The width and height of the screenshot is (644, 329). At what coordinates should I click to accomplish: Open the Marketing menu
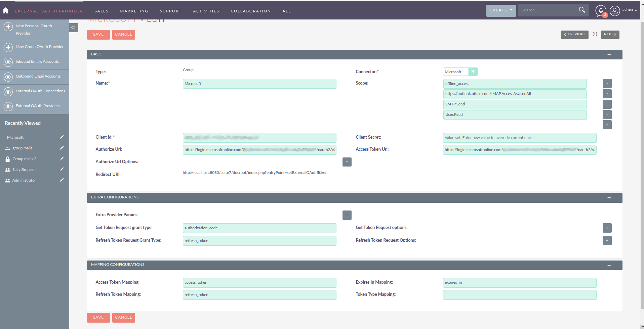[x=134, y=11]
